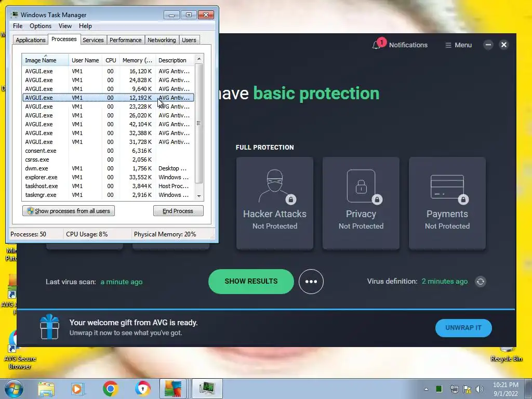
Task: Show hidden tray icons arrow
Action: (x=426, y=389)
